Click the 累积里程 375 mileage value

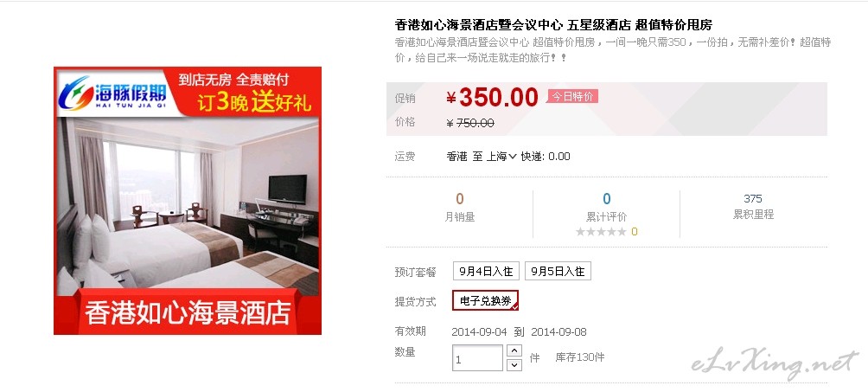coord(753,198)
